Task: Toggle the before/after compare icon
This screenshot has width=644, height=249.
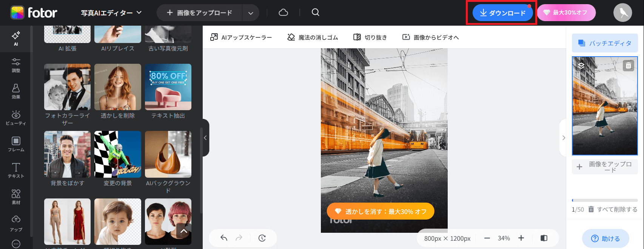Action: [544, 238]
